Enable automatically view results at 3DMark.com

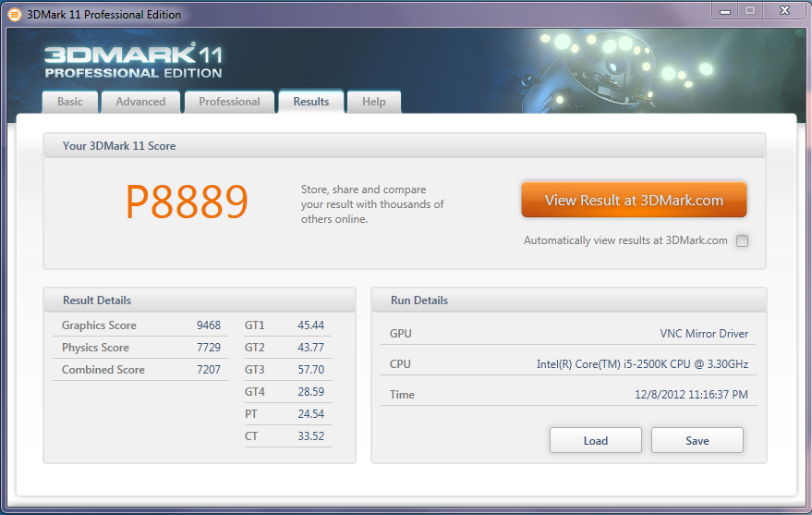742,241
